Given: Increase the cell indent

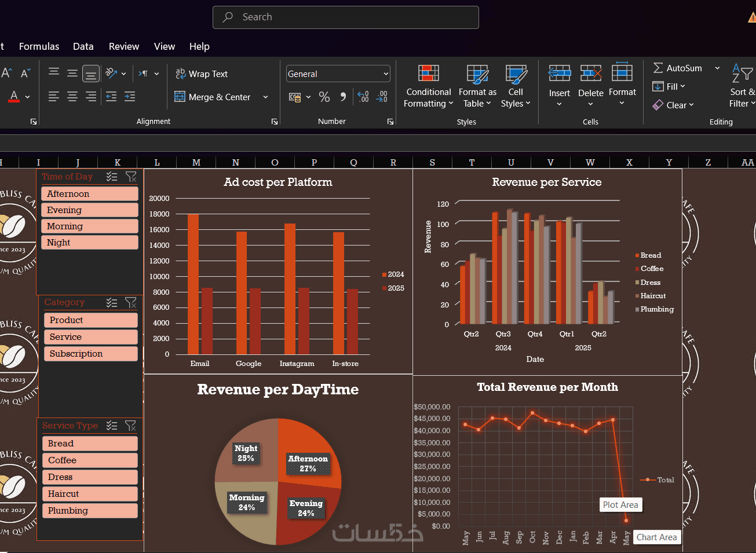Looking at the screenshot, I should pyautogui.click(x=130, y=97).
